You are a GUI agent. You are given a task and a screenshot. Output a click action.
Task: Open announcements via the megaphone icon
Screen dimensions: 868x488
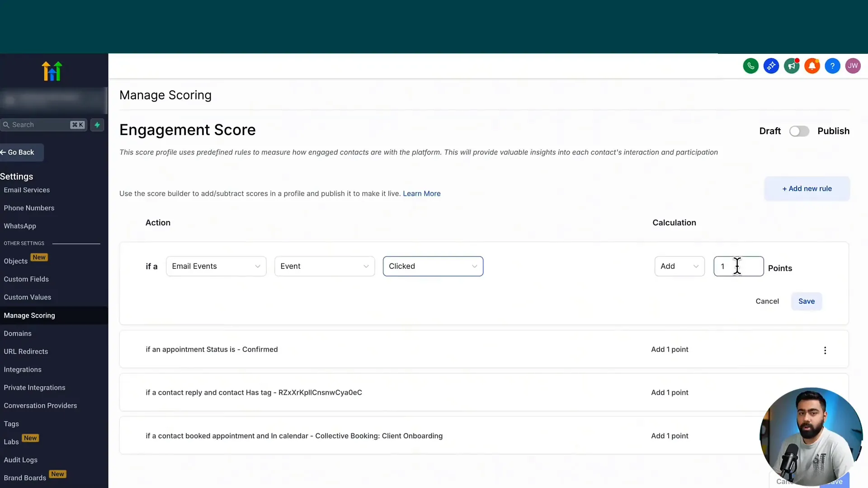coord(792,66)
